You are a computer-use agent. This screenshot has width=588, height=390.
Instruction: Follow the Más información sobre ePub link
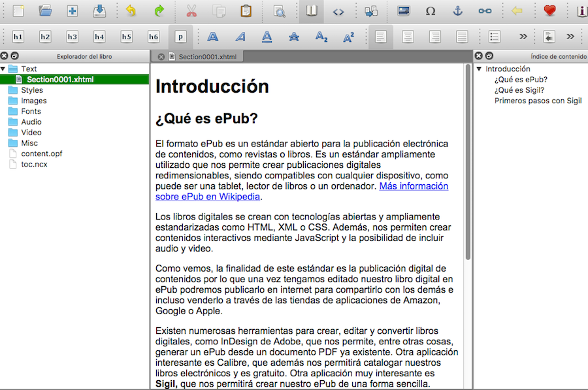[x=414, y=186]
